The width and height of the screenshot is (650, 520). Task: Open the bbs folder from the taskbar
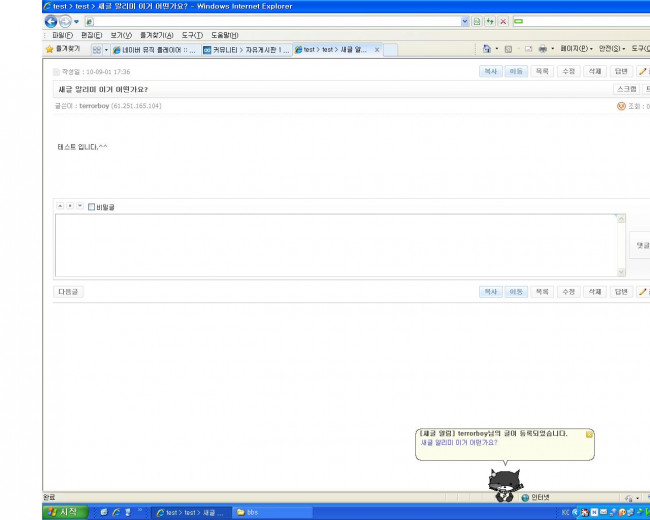click(272, 513)
